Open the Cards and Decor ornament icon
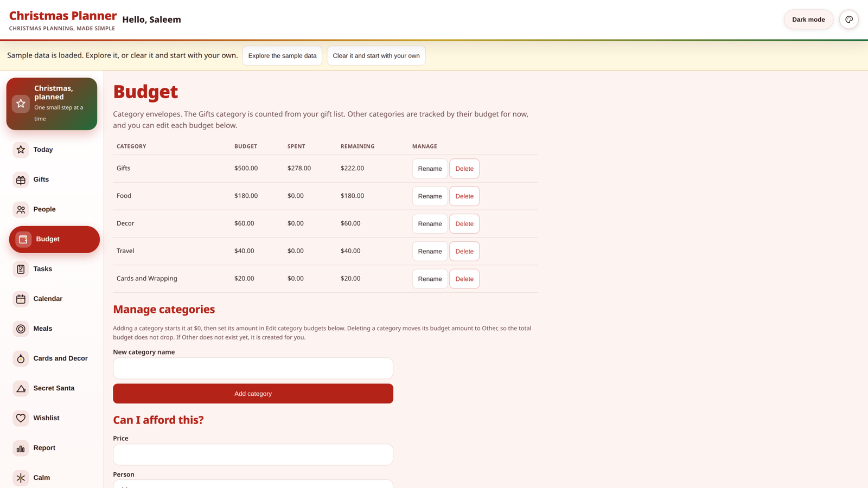 point(21,358)
